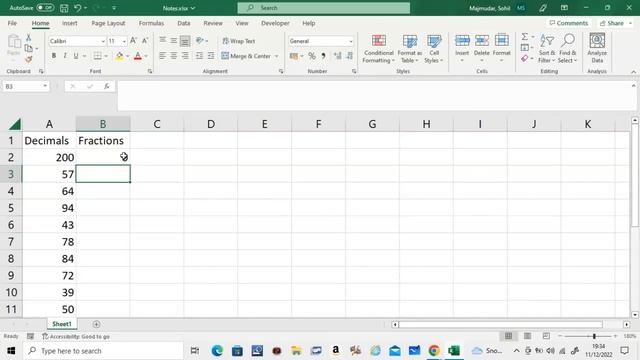Screen dimensions: 640x360
Task: Apply Percent Style
Action: (312, 56)
